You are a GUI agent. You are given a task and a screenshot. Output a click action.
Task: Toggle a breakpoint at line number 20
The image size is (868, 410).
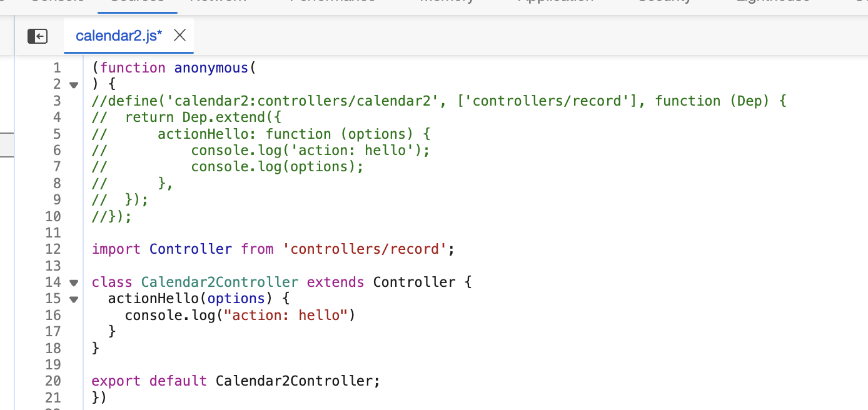pyautogui.click(x=53, y=381)
